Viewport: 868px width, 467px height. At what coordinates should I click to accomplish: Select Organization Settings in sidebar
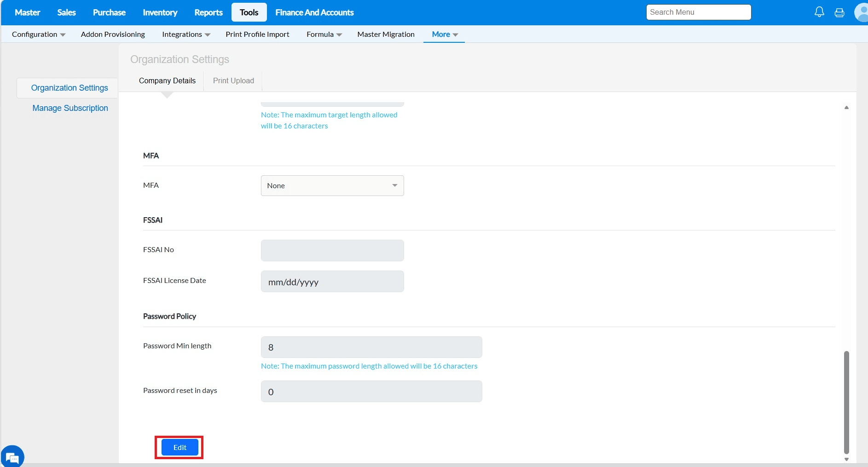pyautogui.click(x=69, y=88)
